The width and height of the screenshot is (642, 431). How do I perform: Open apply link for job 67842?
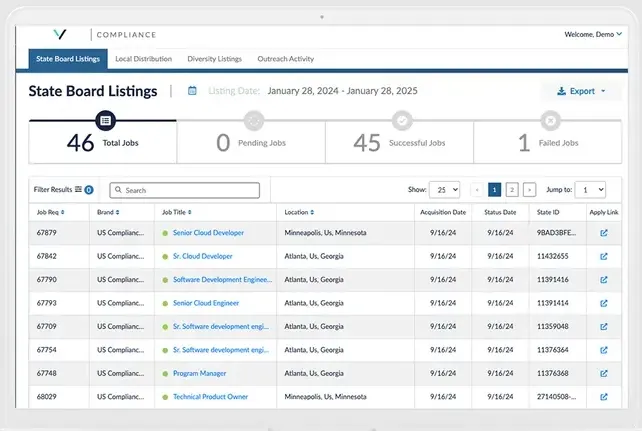(x=603, y=256)
